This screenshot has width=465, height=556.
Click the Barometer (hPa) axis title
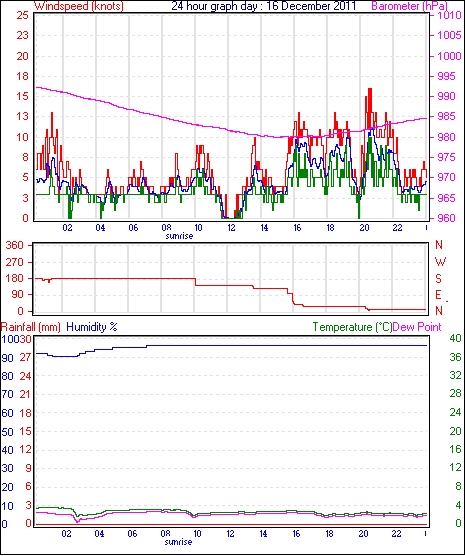click(x=409, y=6)
